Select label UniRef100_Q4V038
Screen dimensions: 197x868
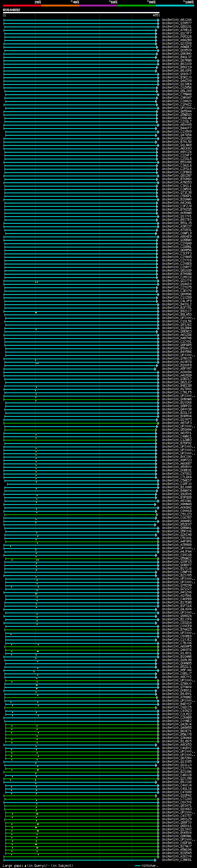click(176, 410)
